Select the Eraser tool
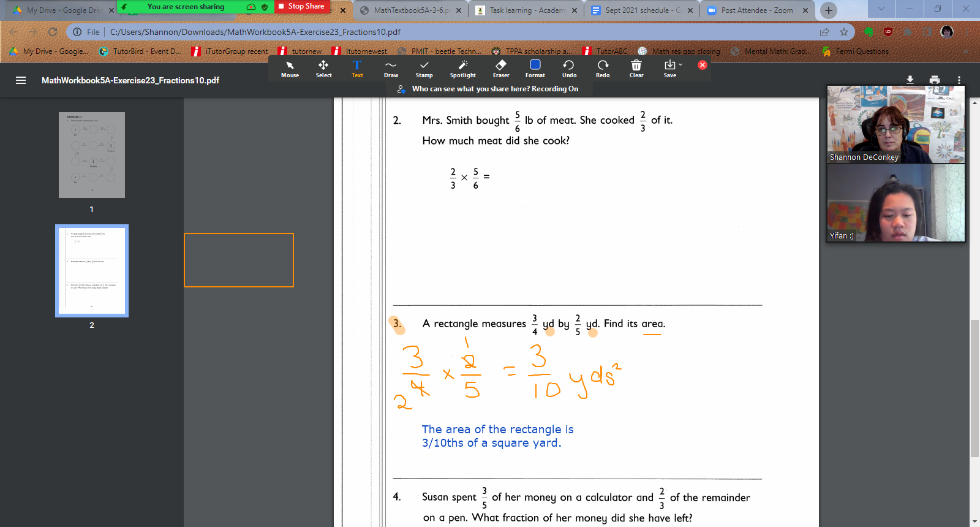 click(501, 69)
